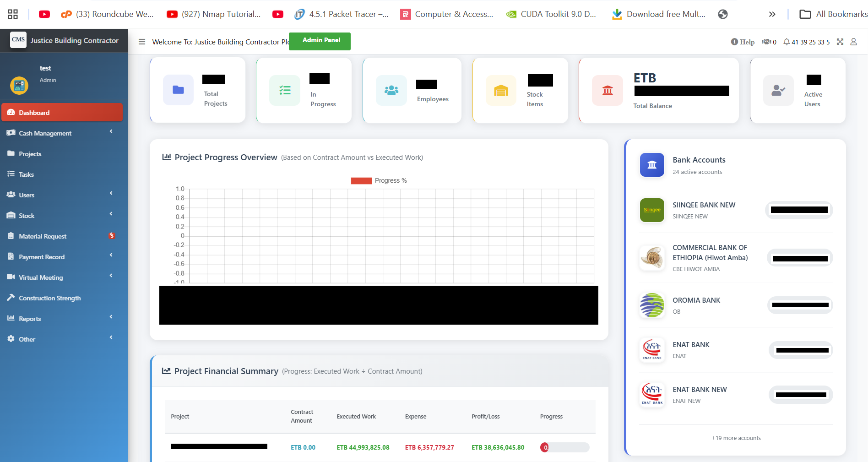
Task: Expand the Users sidebar section
Action: pyautogui.click(x=62, y=195)
